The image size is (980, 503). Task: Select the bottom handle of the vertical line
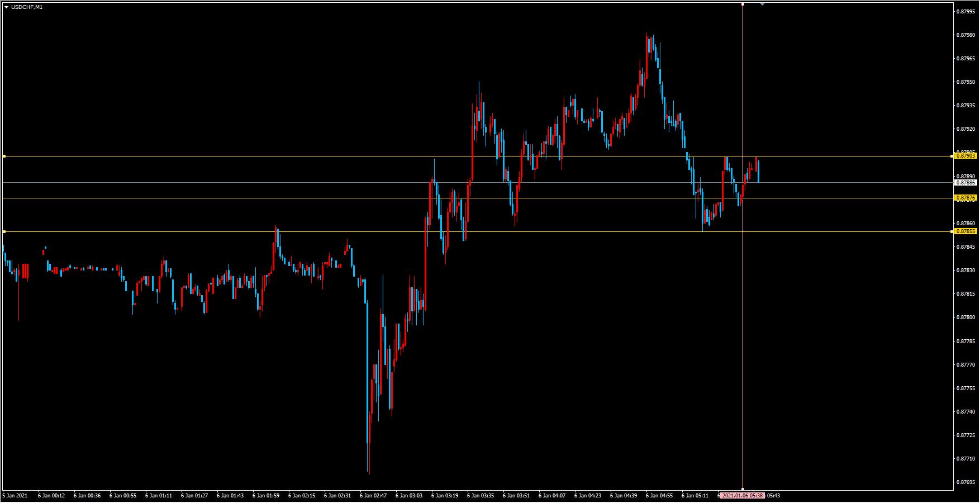[743, 489]
